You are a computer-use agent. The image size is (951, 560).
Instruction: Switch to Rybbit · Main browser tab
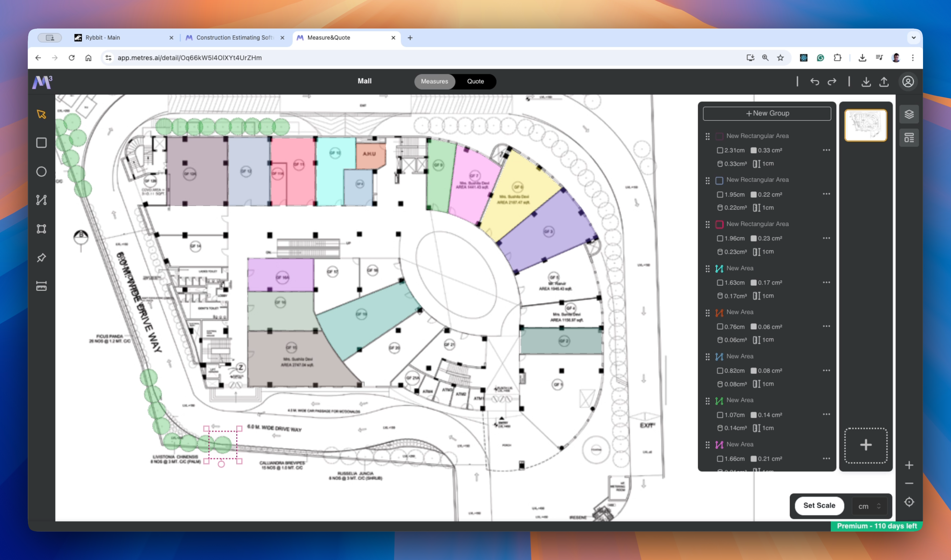pyautogui.click(x=103, y=38)
